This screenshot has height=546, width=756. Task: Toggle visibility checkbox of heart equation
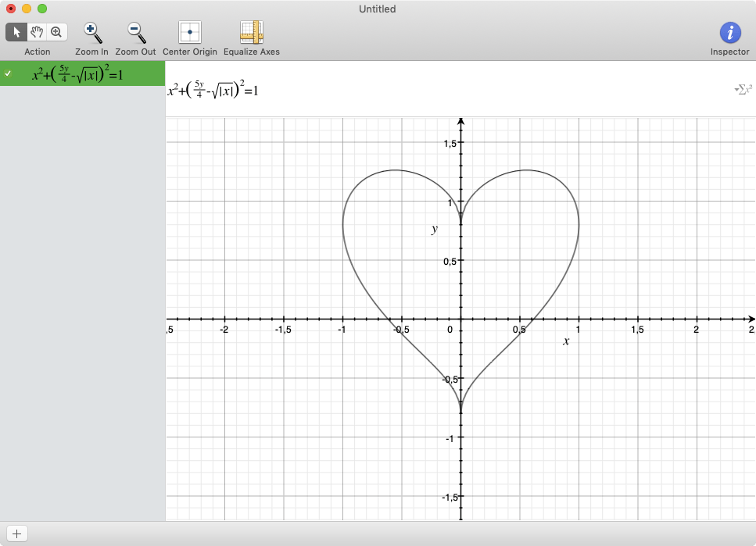tap(8, 73)
